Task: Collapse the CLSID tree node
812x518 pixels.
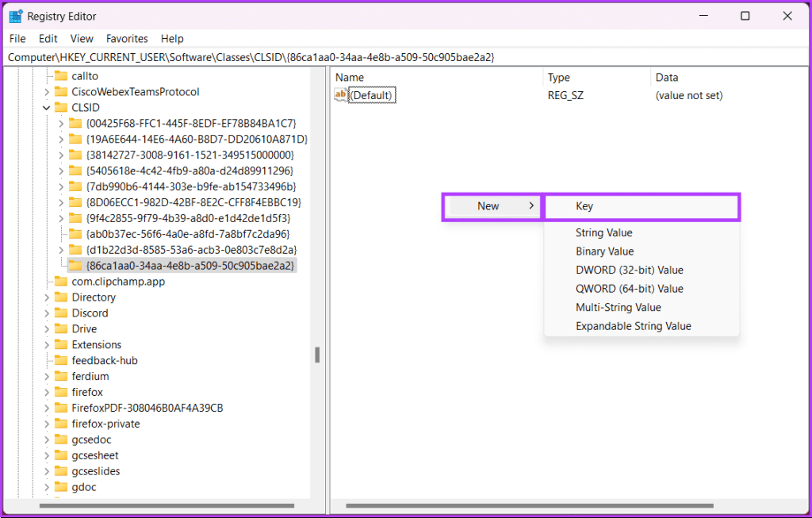Action: (47, 108)
